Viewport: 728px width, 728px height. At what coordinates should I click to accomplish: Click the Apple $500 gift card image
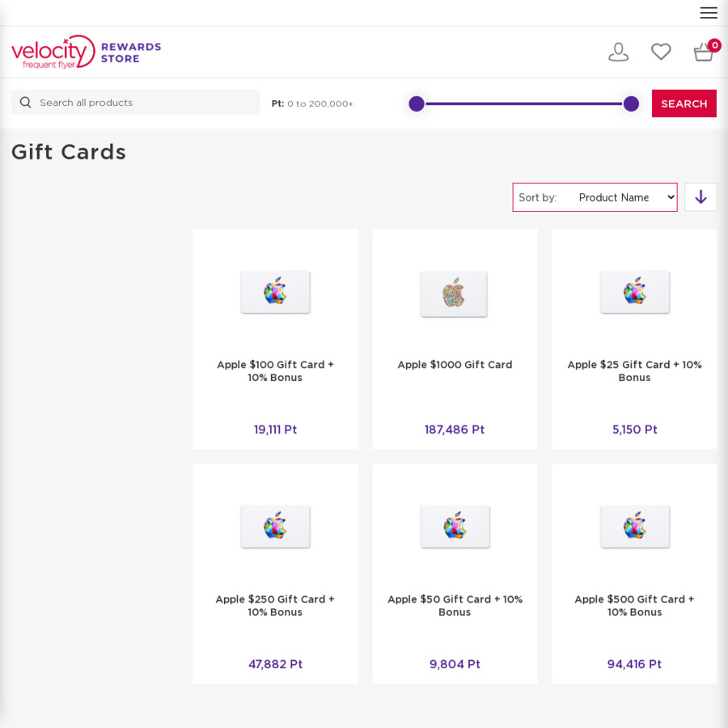pyautogui.click(x=634, y=527)
